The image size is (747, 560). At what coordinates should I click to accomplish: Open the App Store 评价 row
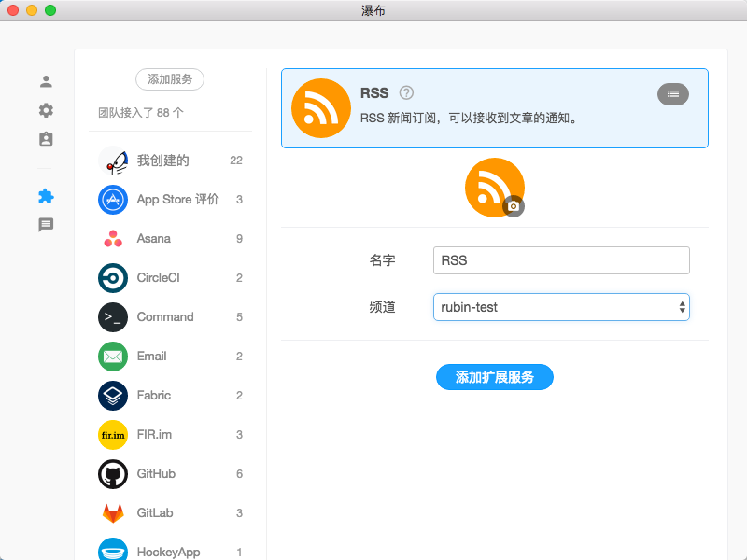[171, 200]
